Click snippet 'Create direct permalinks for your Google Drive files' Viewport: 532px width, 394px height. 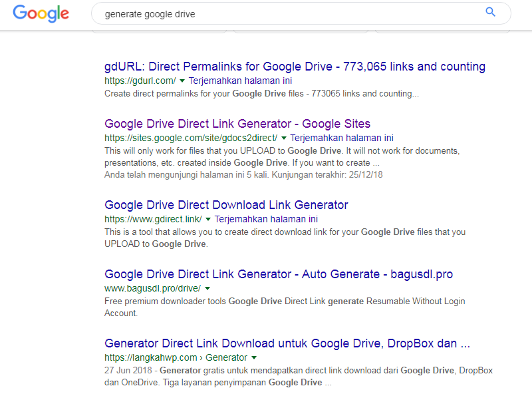click(261, 93)
